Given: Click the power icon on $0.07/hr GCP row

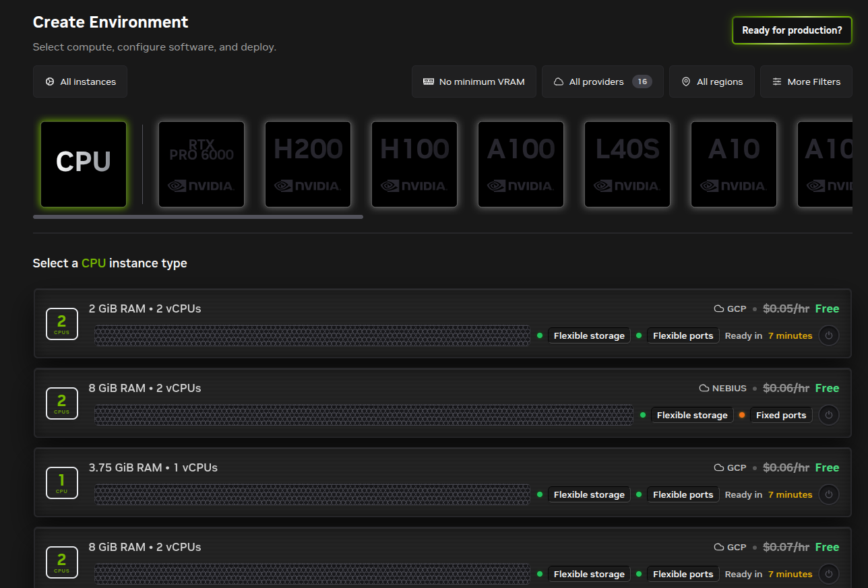Looking at the screenshot, I should [829, 574].
